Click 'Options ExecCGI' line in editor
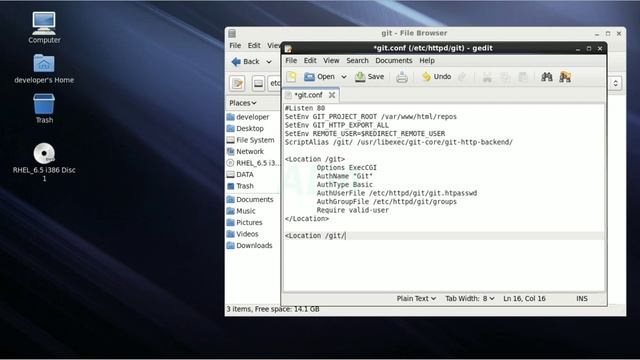Screen dimensions: 640x360 [347, 168]
